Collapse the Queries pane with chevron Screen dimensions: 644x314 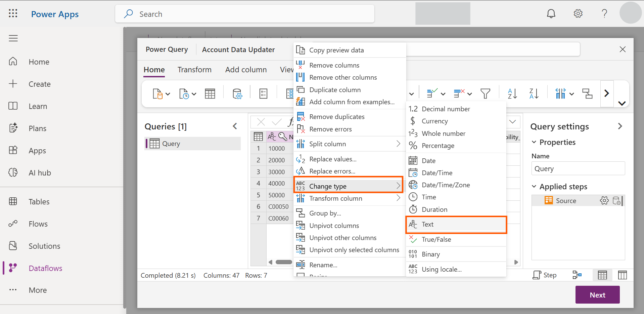point(235,126)
